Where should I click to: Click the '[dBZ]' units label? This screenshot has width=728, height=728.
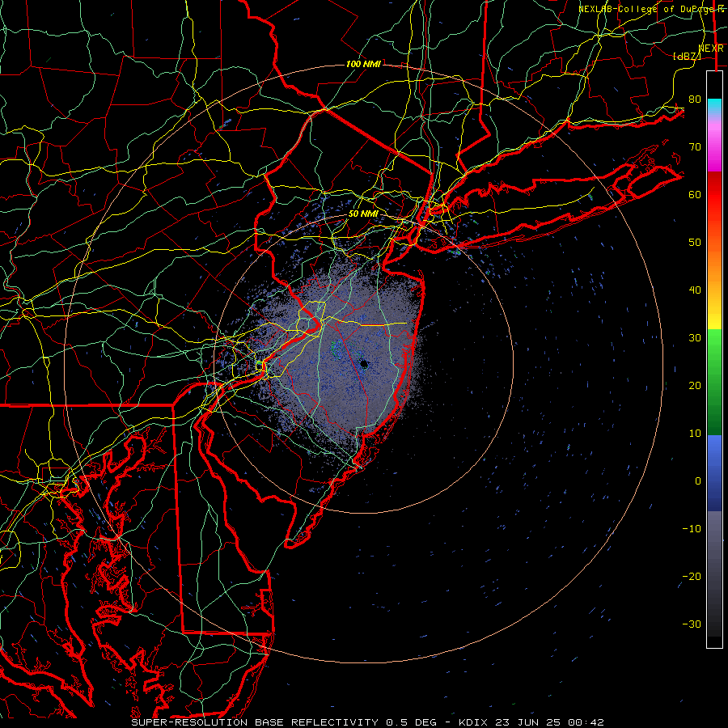pyautogui.click(x=688, y=56)
